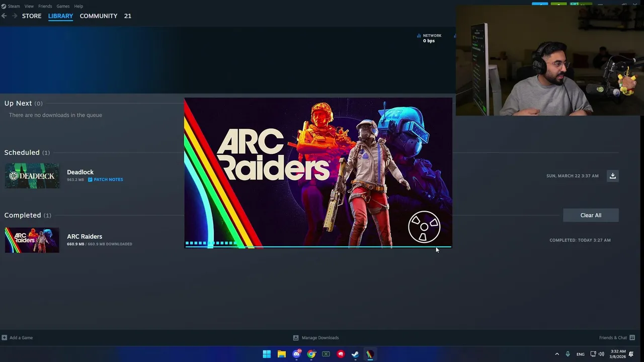This screenshot has height=362, width=644.
Task: Click the Steam logo in menu bar
Action: pyautogui.click(x=4, y=6)
